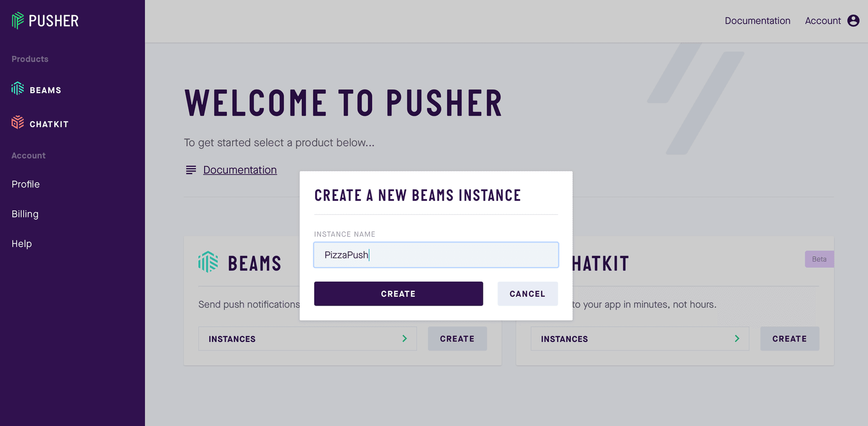Open Documentation in top header

point(757,21)
